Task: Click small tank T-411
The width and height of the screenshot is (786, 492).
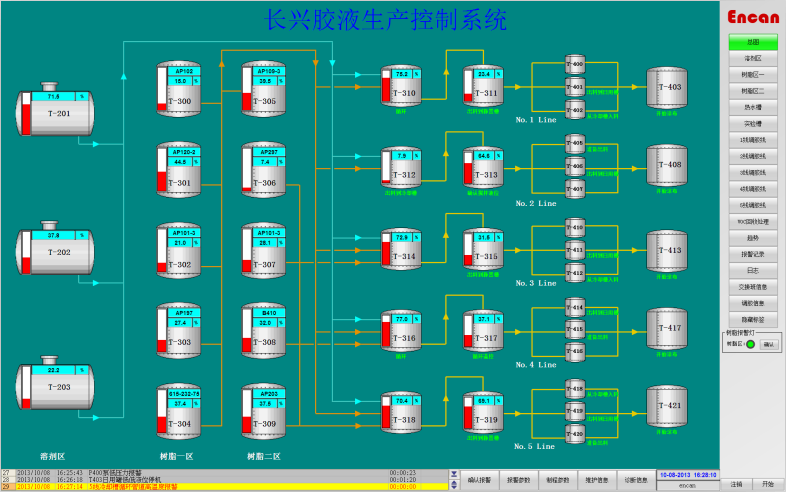Action: [575, 250]
